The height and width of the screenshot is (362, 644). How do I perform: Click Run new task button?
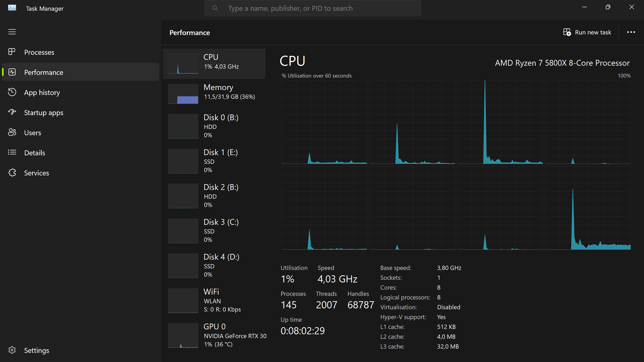[x=593, y=32]
